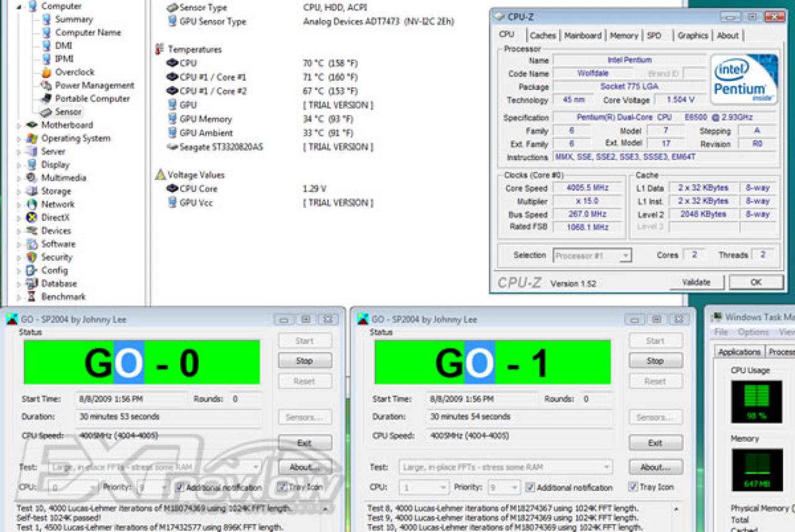The image size is (795, 532).
Task: Switch to the Mainboard tab in CPU-Z
Action: coord(583,35)
